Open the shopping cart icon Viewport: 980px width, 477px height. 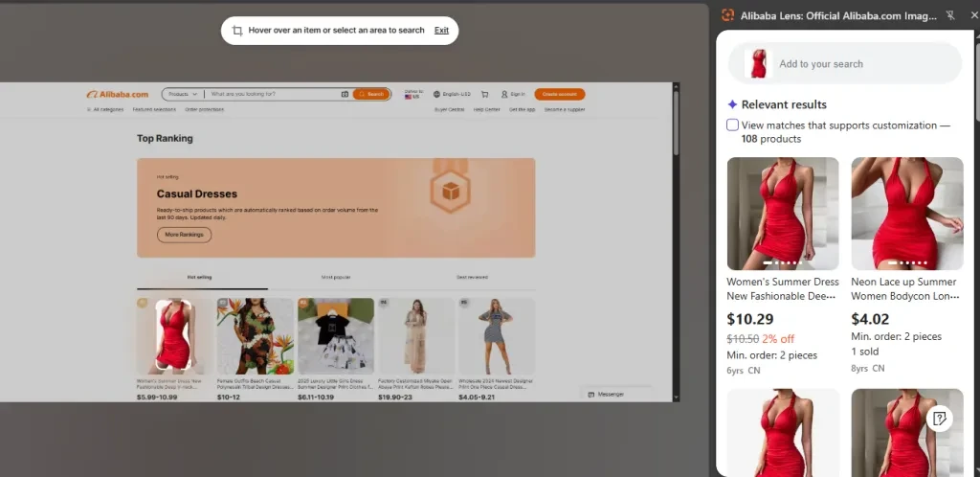[x=484, y=95]
